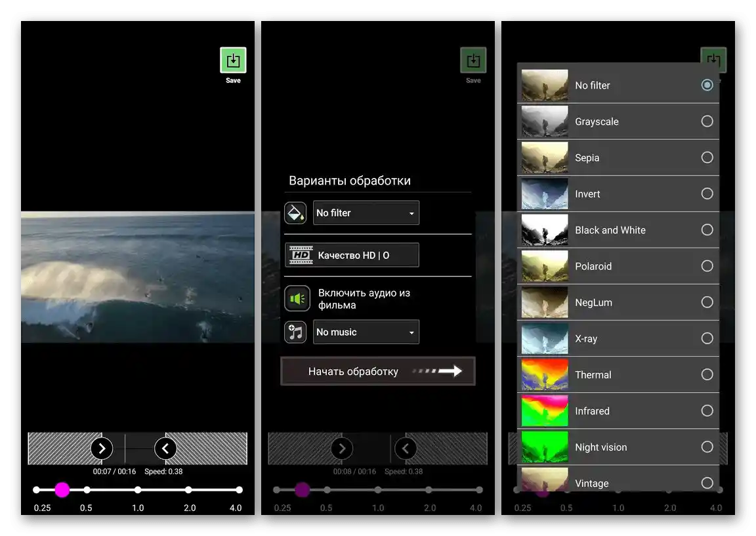Click the X-ray filter label

586,339
